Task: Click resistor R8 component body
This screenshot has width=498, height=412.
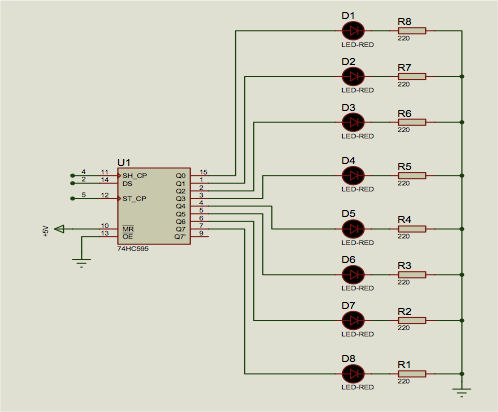Action: [412, 31]
